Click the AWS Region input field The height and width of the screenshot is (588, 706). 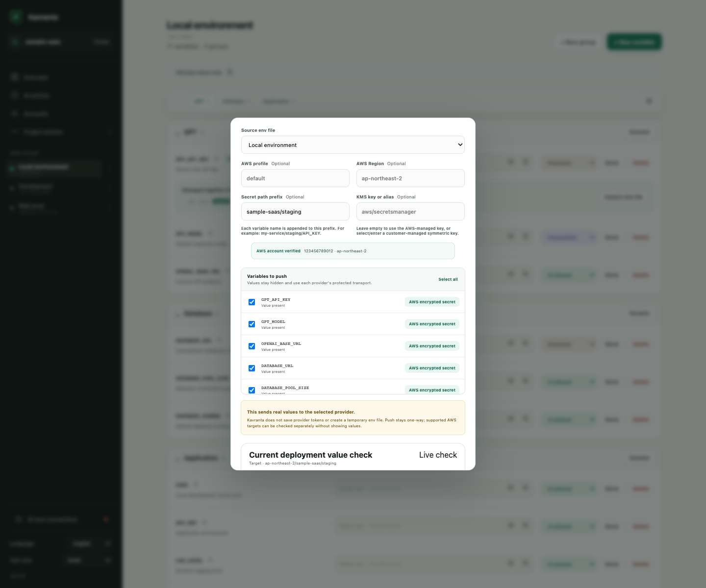(410, 178)
